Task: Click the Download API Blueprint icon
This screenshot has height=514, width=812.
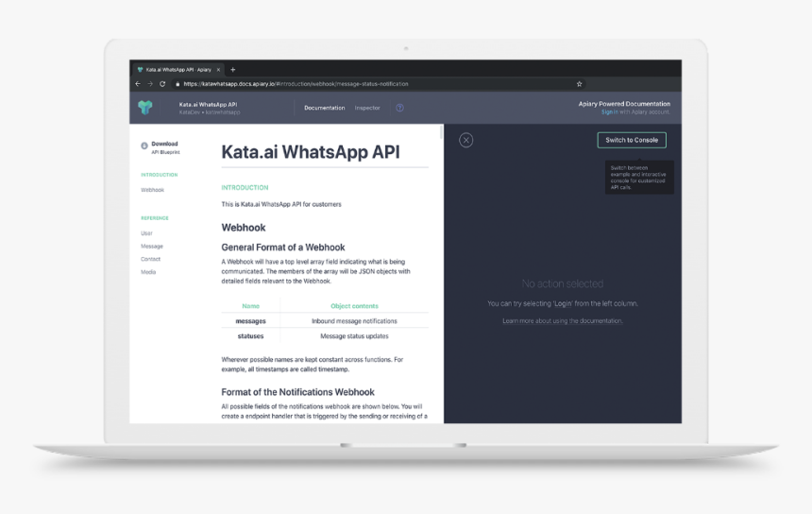Action: pyautogui.click(x=144, y=146)
